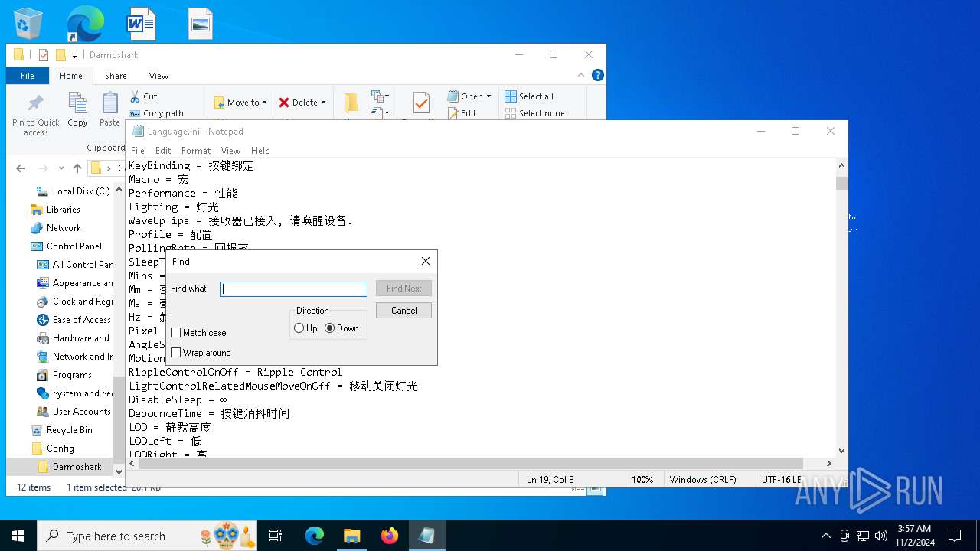Open Explorer recent locations dropdown

click(x=62, y=168)
